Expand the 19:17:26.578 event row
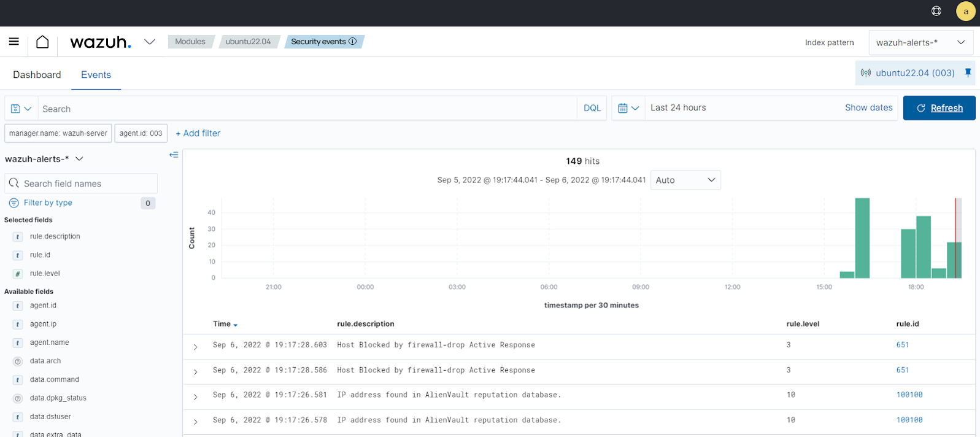This screenshot has height=437, width=980. pyautogui.click(x=196, y=422)
